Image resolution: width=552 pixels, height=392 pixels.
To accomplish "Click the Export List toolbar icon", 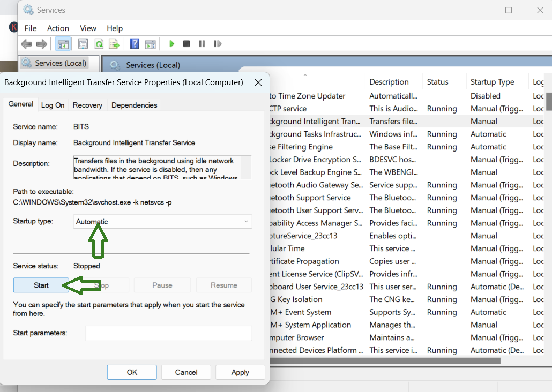I will click(x=114, y=44).
